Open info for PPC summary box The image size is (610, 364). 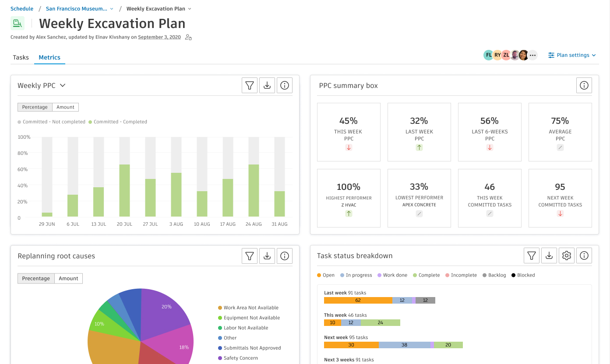(x=584, y=86)
